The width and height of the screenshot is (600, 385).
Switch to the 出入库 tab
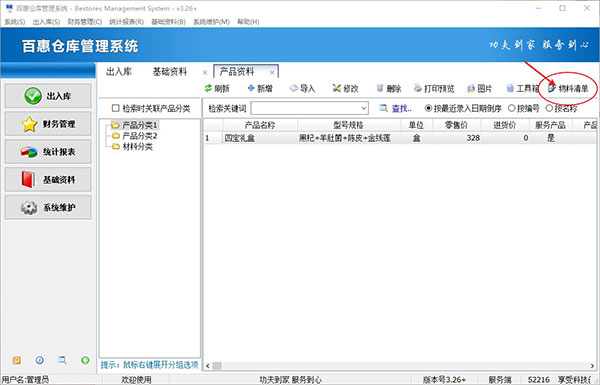click(x=119, y=72)
